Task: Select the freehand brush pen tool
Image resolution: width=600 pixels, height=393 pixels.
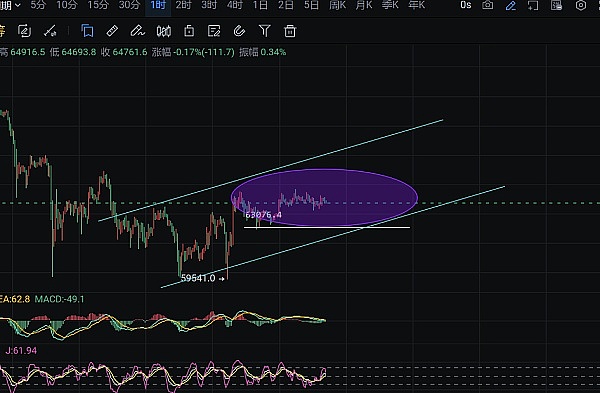Action: (137, 31)
